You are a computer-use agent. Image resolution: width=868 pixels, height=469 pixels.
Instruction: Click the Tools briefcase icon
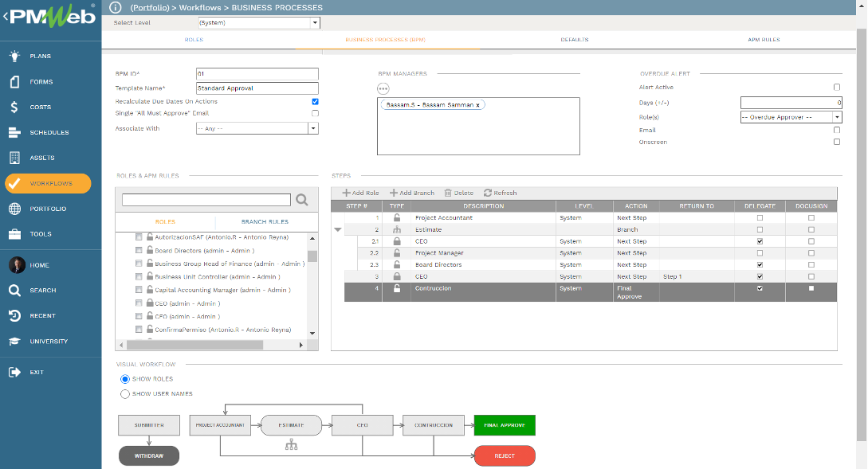15,234
